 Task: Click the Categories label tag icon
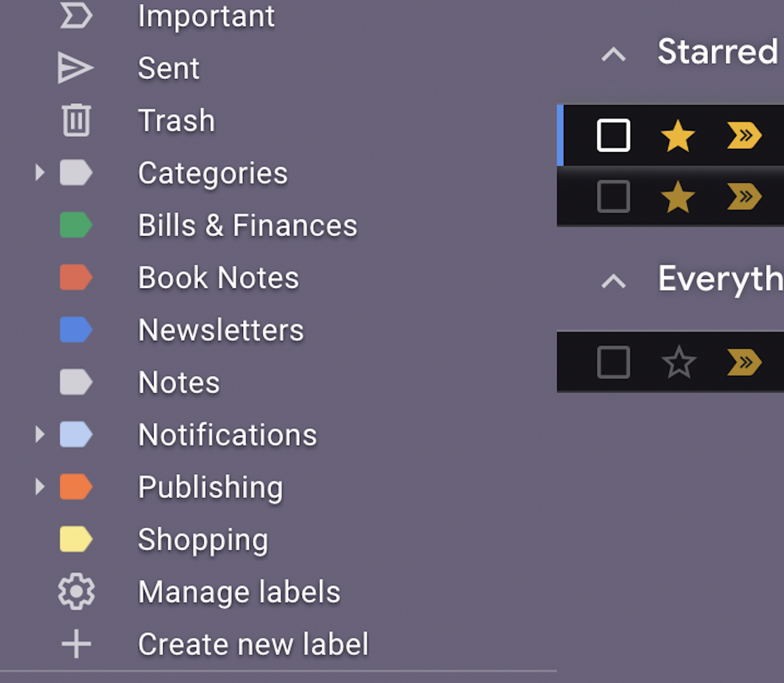coord(76,173)
